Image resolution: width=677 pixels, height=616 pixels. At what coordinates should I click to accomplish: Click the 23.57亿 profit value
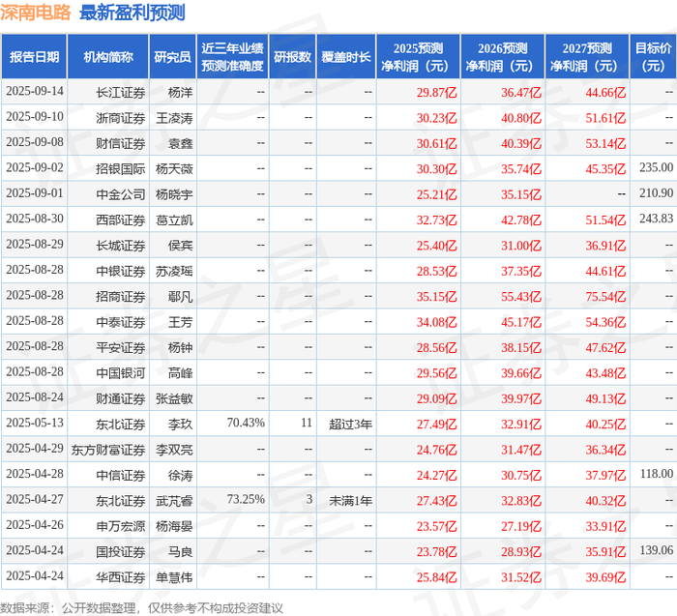pos(436,526)
